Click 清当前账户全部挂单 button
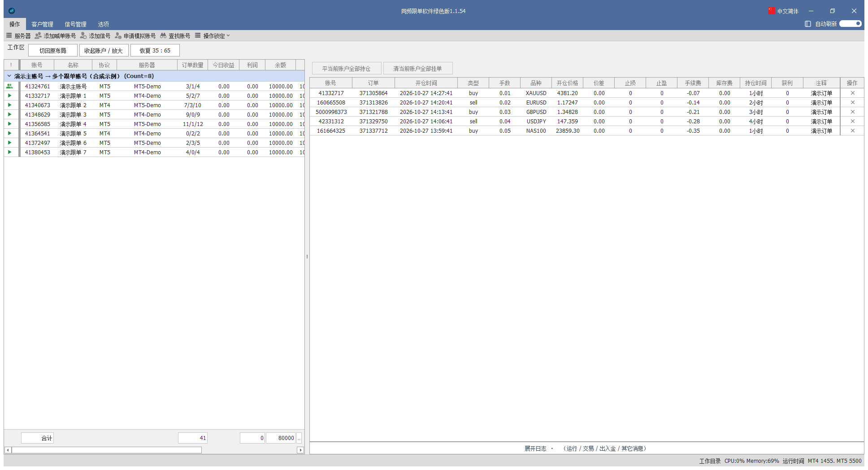The image size is (868, 470). (x=418, y=69)
